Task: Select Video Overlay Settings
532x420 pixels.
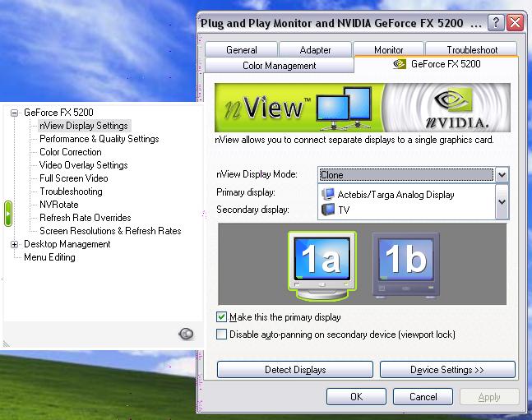Action: tap(84, 165)
